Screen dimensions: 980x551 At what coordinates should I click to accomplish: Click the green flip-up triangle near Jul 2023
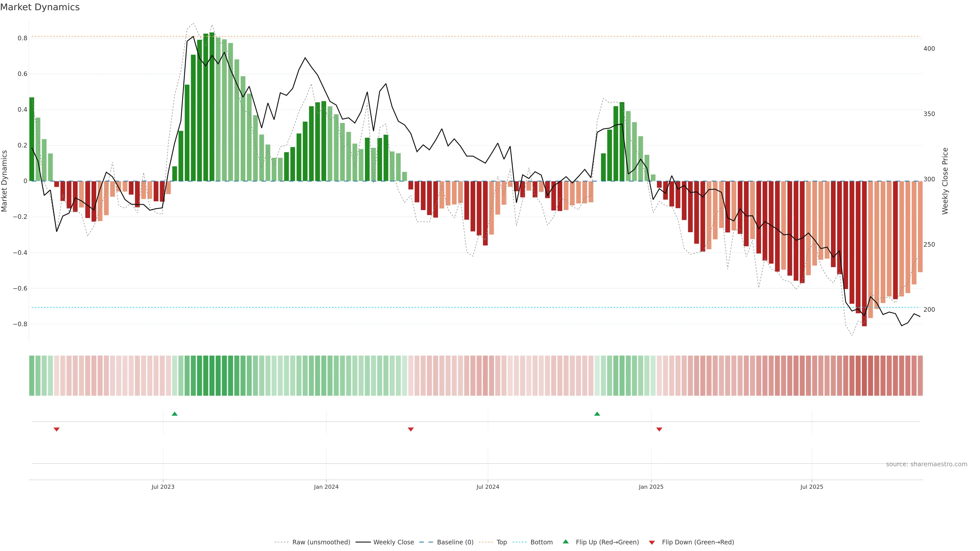[175, 414]
